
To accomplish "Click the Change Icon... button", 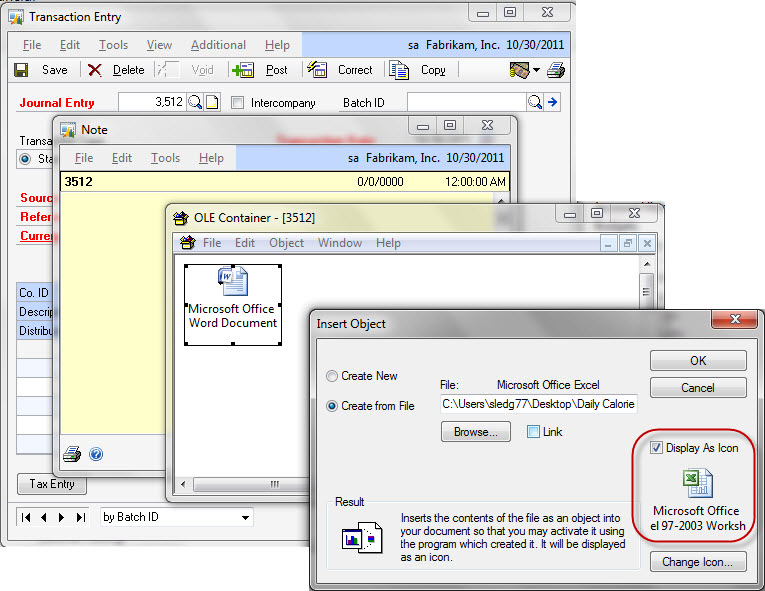I will (x=698, y=562).
